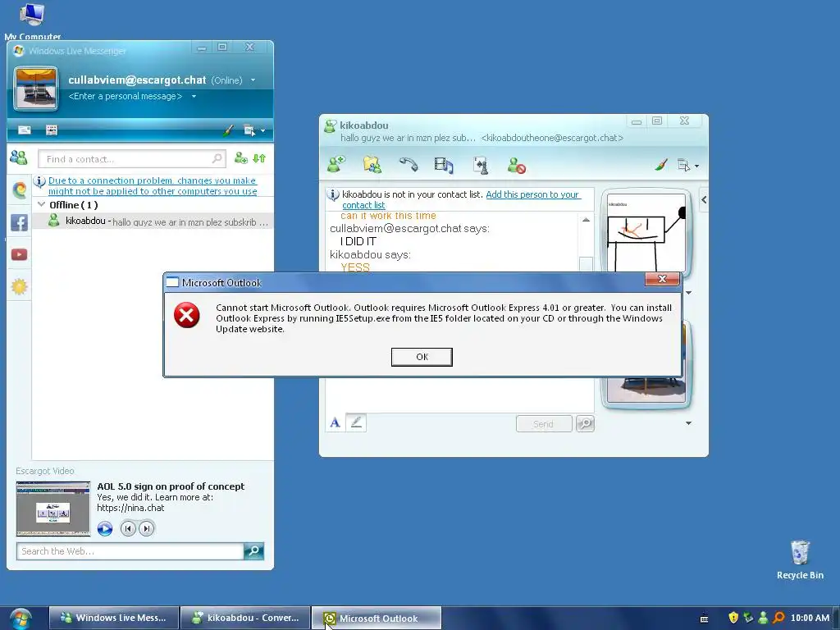
Task: Go to previous Escargot video
Action: pos(128,529)
